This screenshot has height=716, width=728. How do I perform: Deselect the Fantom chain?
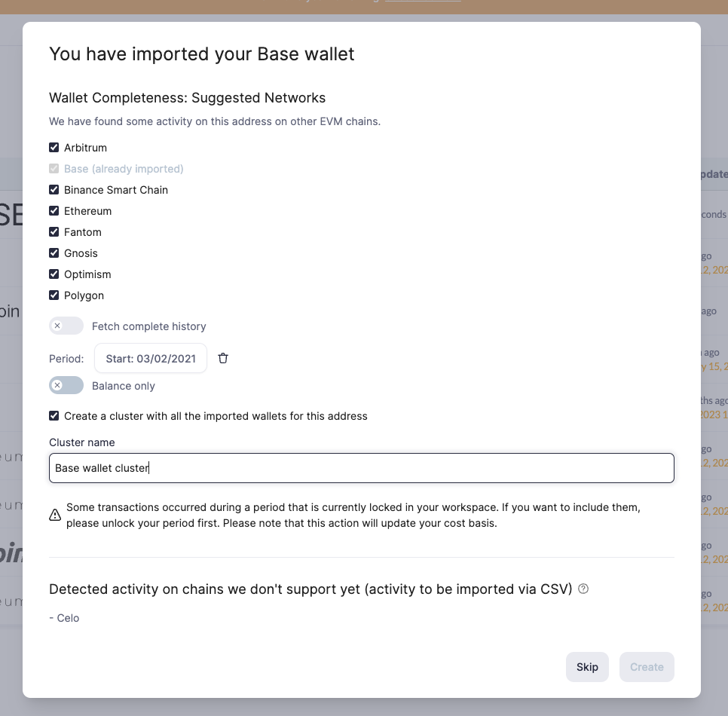click(54, 231)
